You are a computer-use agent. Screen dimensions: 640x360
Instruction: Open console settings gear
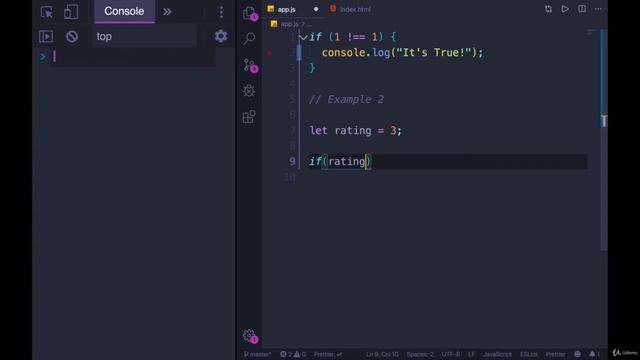point(221,36)
